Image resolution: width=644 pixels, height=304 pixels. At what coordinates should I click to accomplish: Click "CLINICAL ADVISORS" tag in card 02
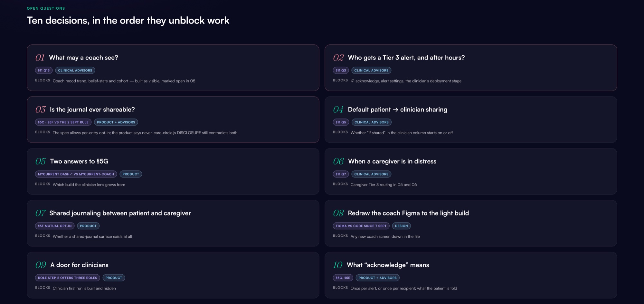click(x=371, y=70)
